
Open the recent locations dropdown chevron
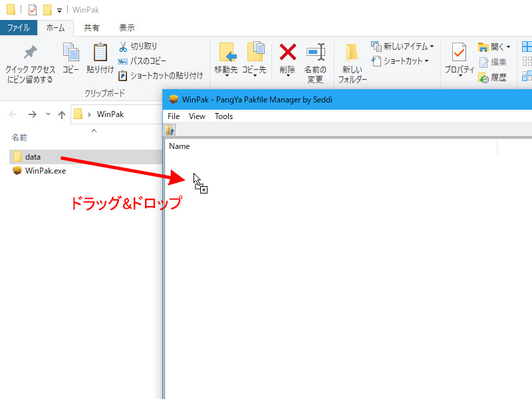[x=48, y=114]
